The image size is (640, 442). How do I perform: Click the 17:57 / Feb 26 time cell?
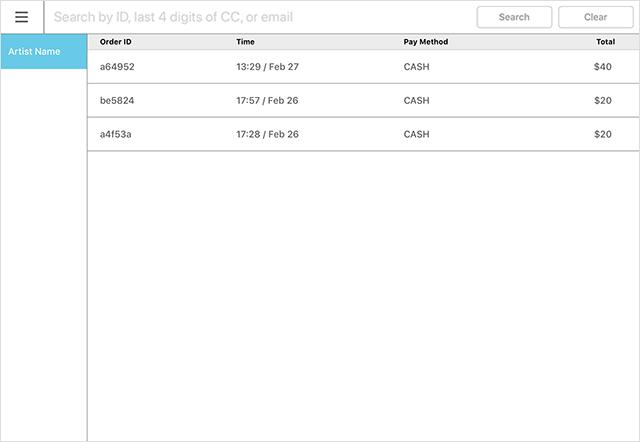(x=267, y=100)
